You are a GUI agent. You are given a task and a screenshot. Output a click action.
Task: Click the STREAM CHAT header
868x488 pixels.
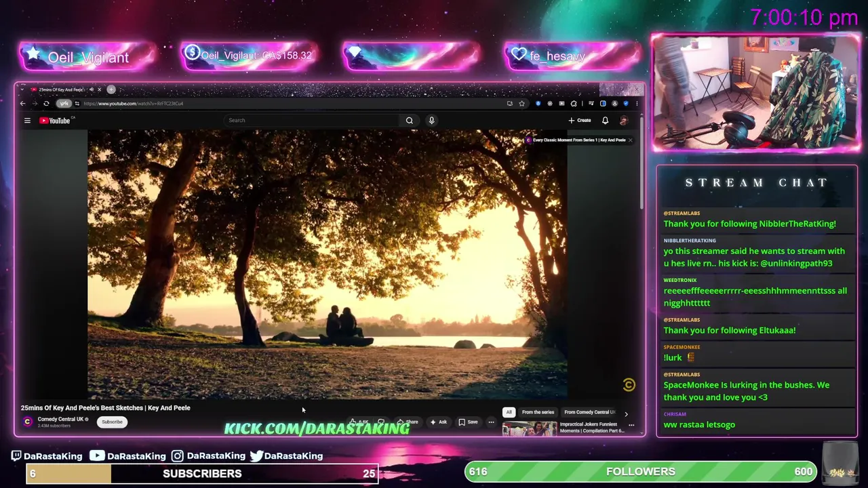pos(757,183)
